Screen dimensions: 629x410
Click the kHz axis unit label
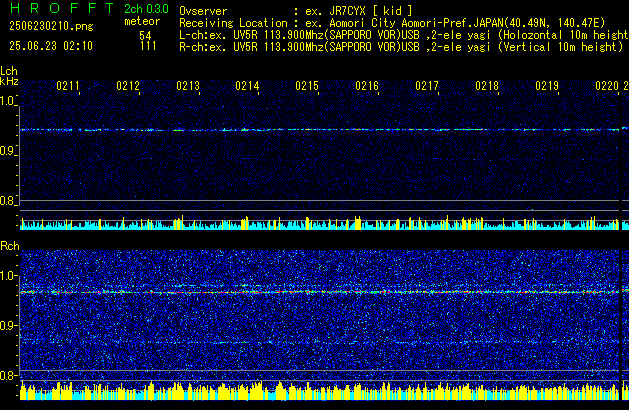pos(9,81)
